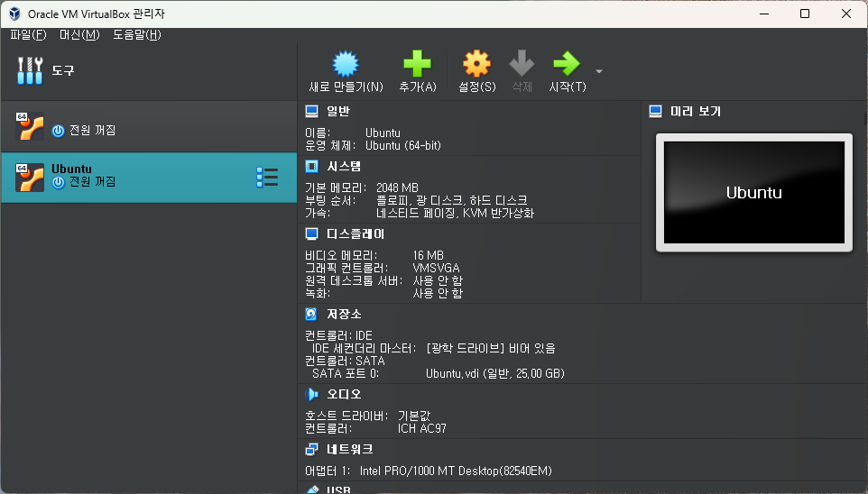Click the 네스티드 페이징, KVM 반가상화 value
This screenshot has height=494, width=868.
tap(455, 213)
